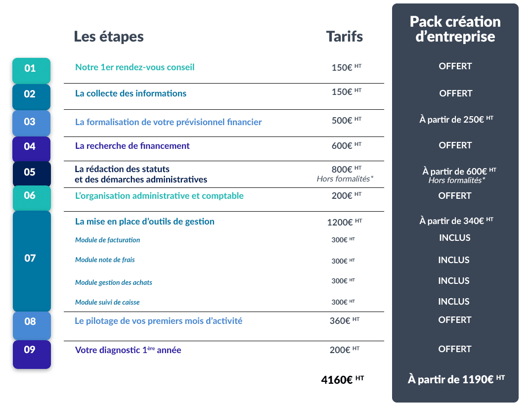Click 'La collecte des informations' step title

tap(131, 93)
